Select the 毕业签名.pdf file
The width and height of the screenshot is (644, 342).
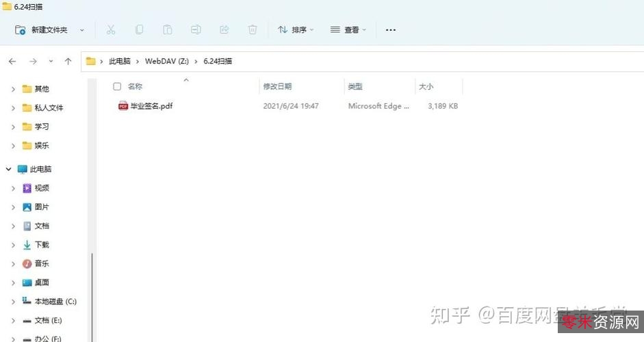pyautogui.click(x=151, y=106)
